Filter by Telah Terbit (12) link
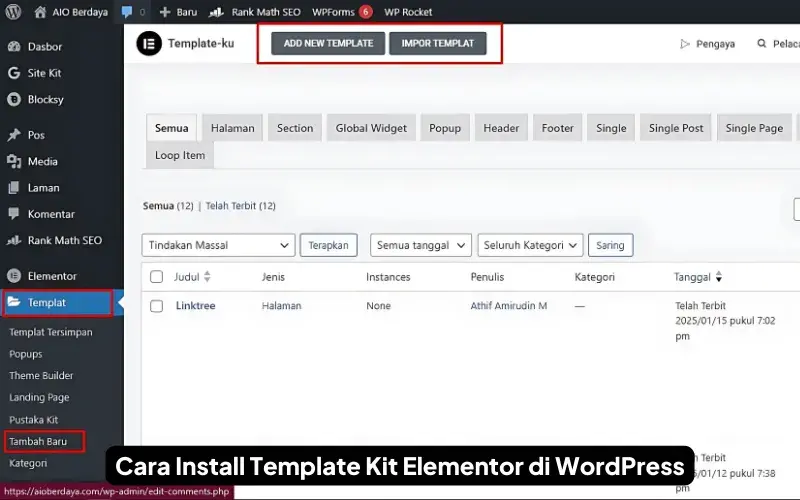Image resolution: width=800 pixels, height=500 pixels. 240,206
